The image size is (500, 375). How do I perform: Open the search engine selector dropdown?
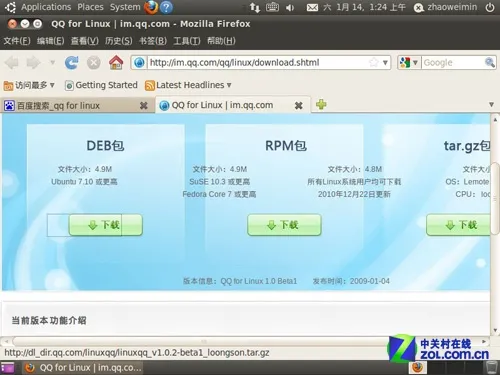(415, 62)
